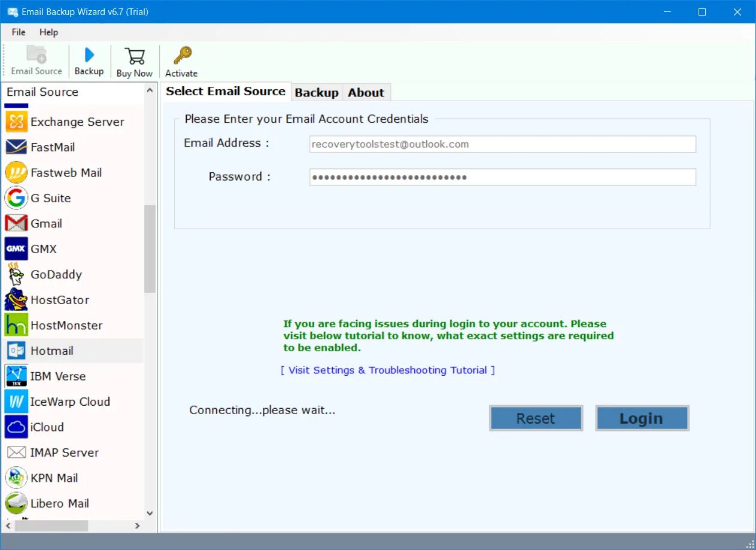Choose the KPN Mail icon
Image resolution: width=756 pixels, height=550 pixels.
coord(16,478)
